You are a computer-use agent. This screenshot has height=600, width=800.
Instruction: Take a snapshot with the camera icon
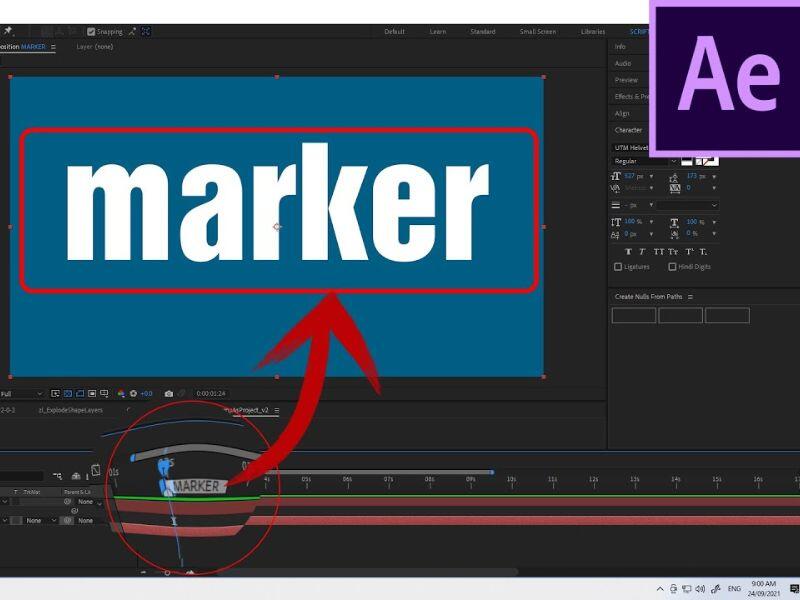point(169,394)
